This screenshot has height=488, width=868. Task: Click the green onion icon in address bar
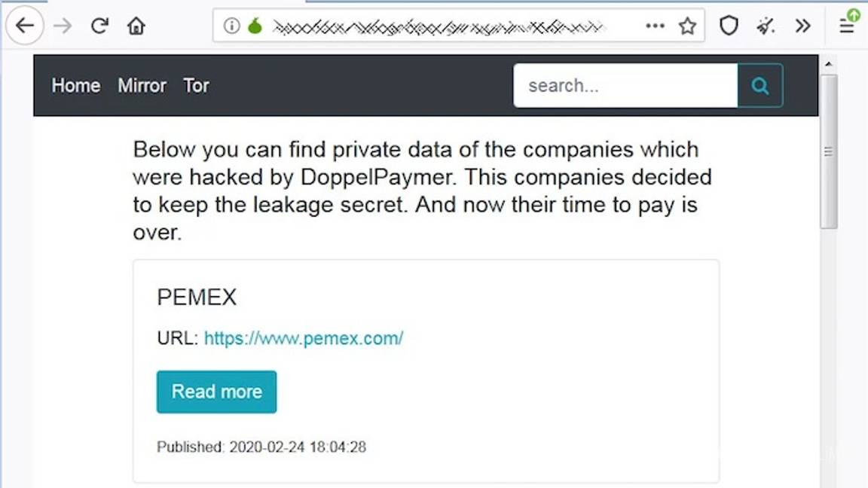click(x=255, y=24)
